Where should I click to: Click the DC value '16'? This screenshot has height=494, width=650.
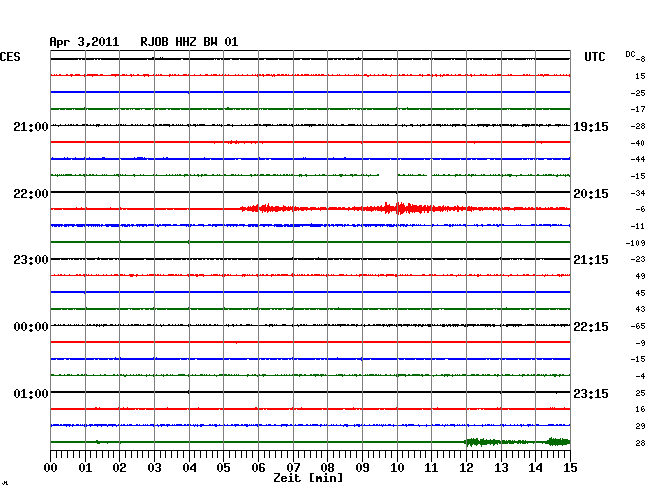640,409
